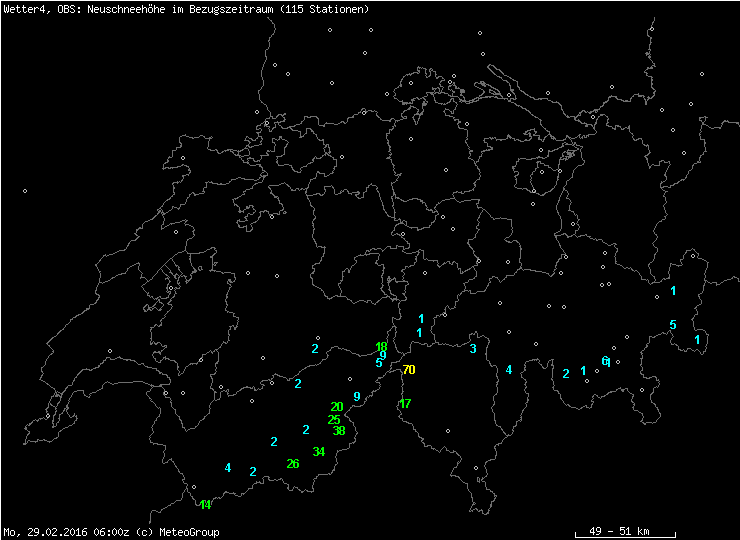The width and height of the screenshot is (740, 540).
Task: Click the green 18 station reading
Action: click(x=381, y=347)
